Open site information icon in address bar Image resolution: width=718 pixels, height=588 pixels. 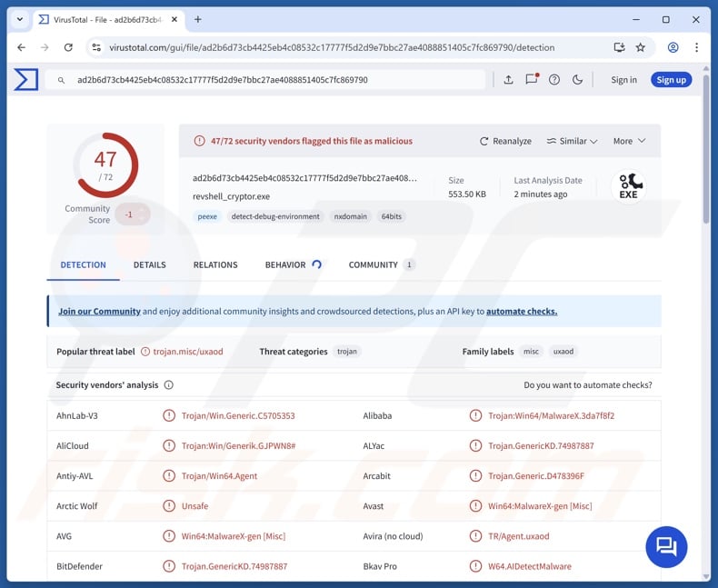click(96, 47)
